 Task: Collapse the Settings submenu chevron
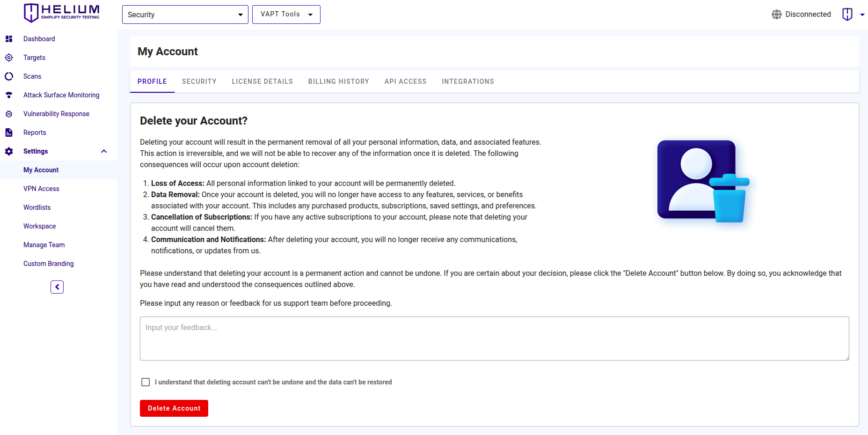104,151
